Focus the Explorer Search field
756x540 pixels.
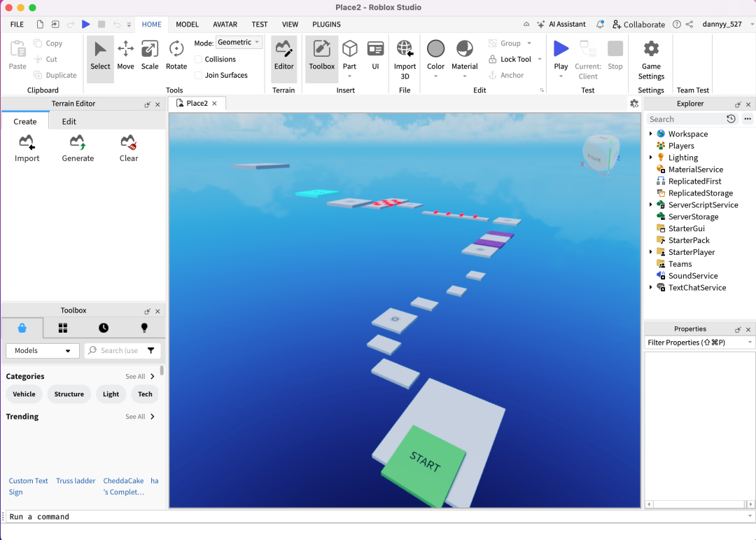click(685, 118)
